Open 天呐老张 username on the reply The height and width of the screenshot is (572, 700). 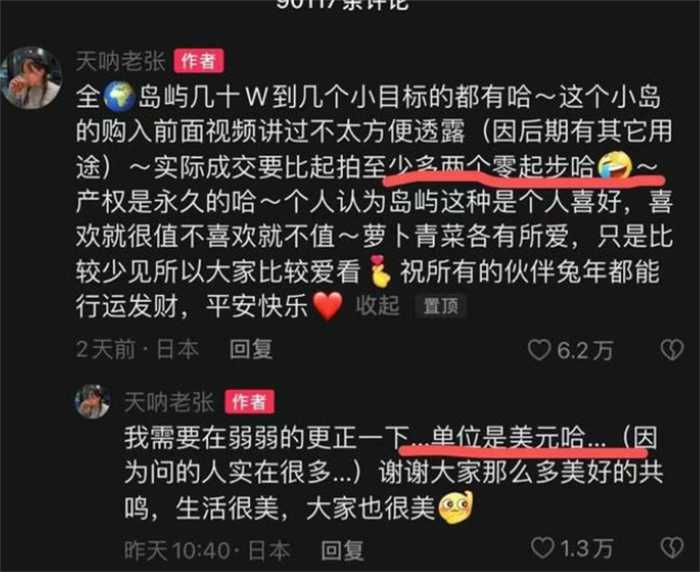pyautogui.click(x=169, y=402)
